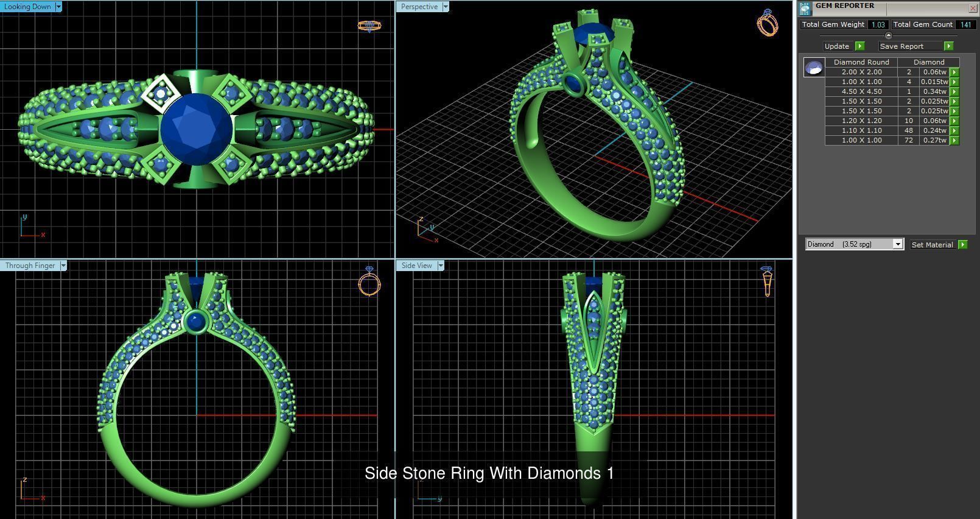Click the 0.24tw weight cell

[x=934, y=130]
